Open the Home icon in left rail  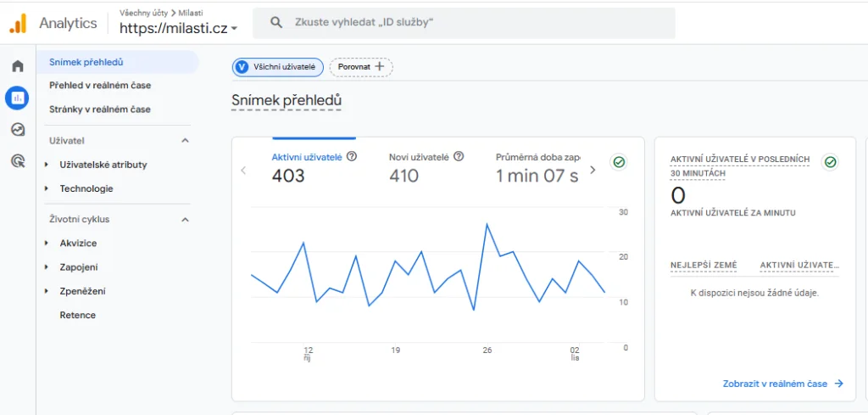tap(18, 66)
